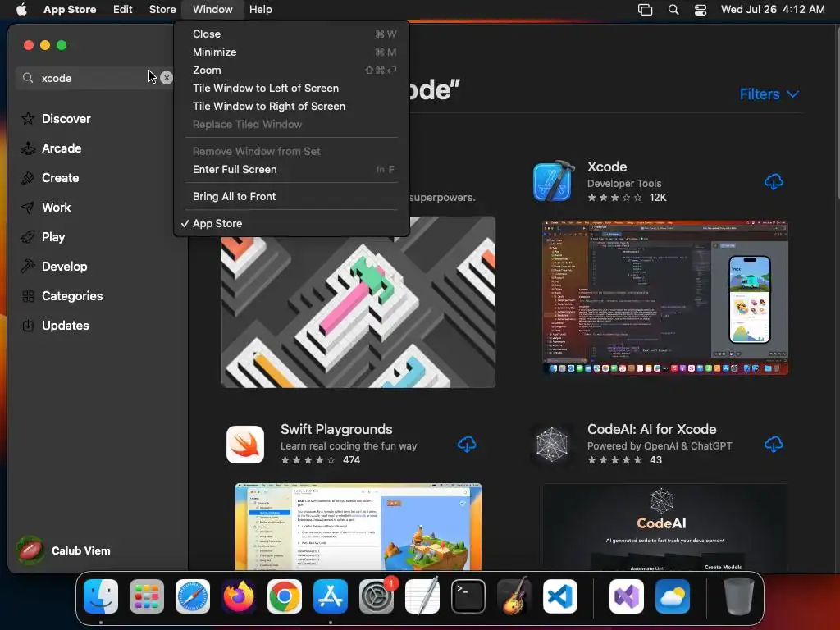The width and height of the screenshot is (840, 630).
Task: Select Bring All to Front
Action: tap(292, 196)
